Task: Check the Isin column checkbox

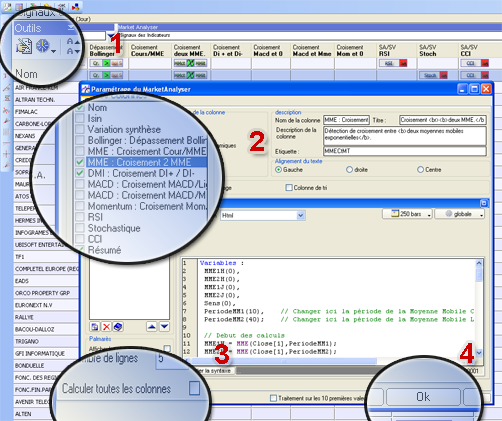Action: point(80,118)
